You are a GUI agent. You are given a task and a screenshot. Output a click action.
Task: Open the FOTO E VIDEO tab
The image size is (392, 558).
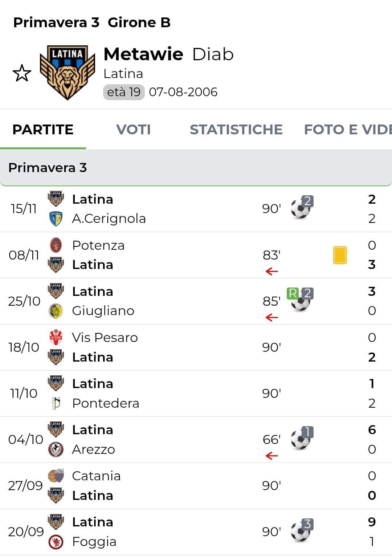pyautogui.click(x=347, y=130)
